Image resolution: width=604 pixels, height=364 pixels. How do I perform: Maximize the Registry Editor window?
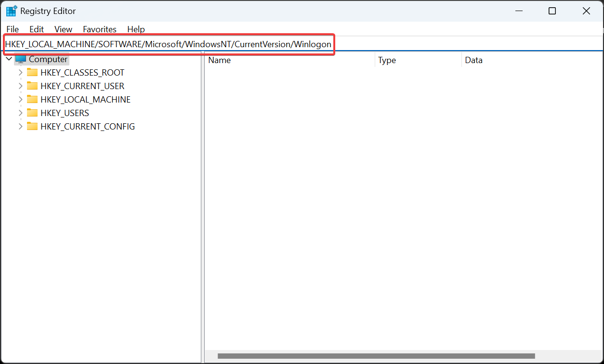click(552, 11)
